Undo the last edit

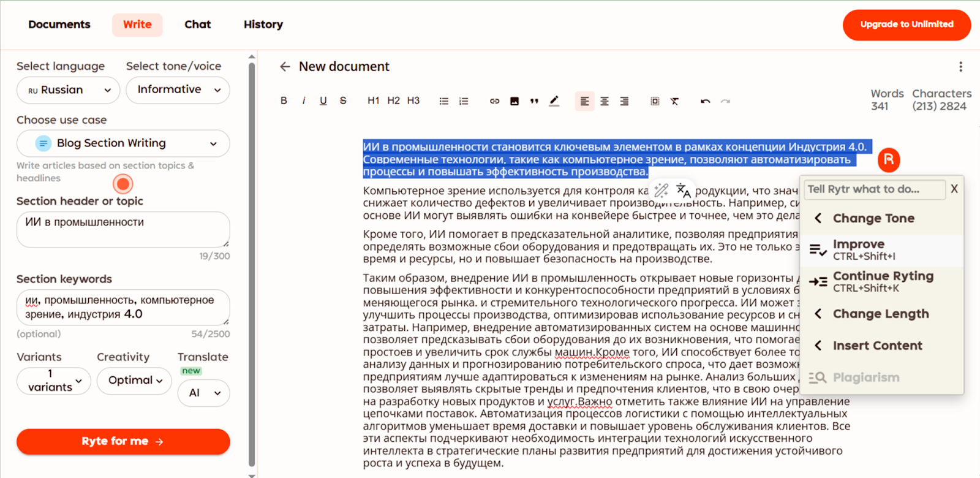706,101
